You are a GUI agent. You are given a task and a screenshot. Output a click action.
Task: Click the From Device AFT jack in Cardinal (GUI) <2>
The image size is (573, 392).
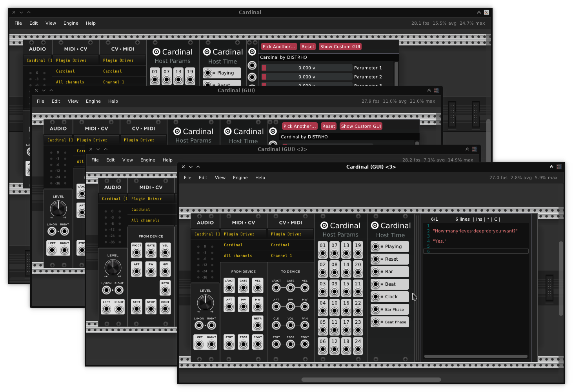[136, 272]
